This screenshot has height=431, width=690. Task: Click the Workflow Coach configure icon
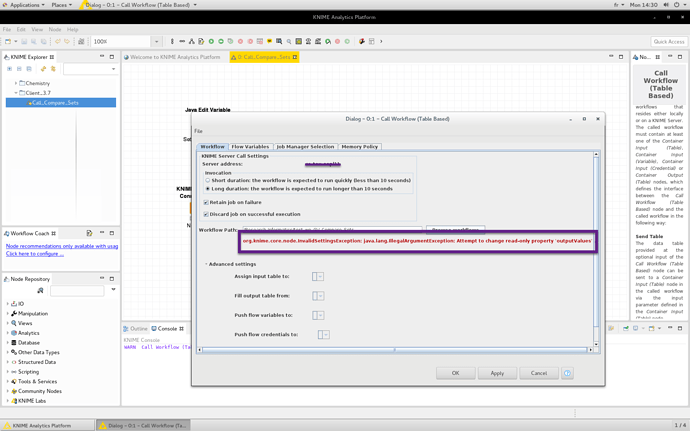point(89,233)
